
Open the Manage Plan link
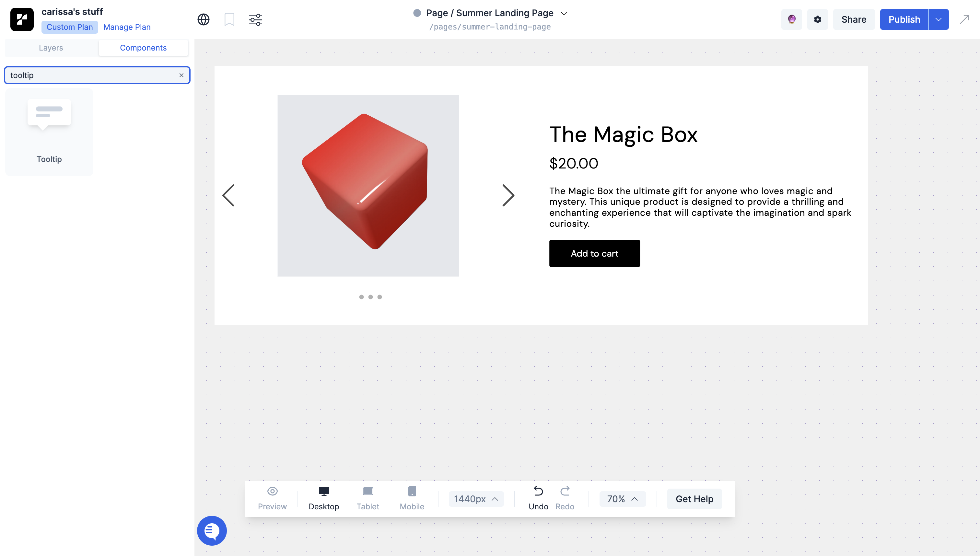pos(127,27)
